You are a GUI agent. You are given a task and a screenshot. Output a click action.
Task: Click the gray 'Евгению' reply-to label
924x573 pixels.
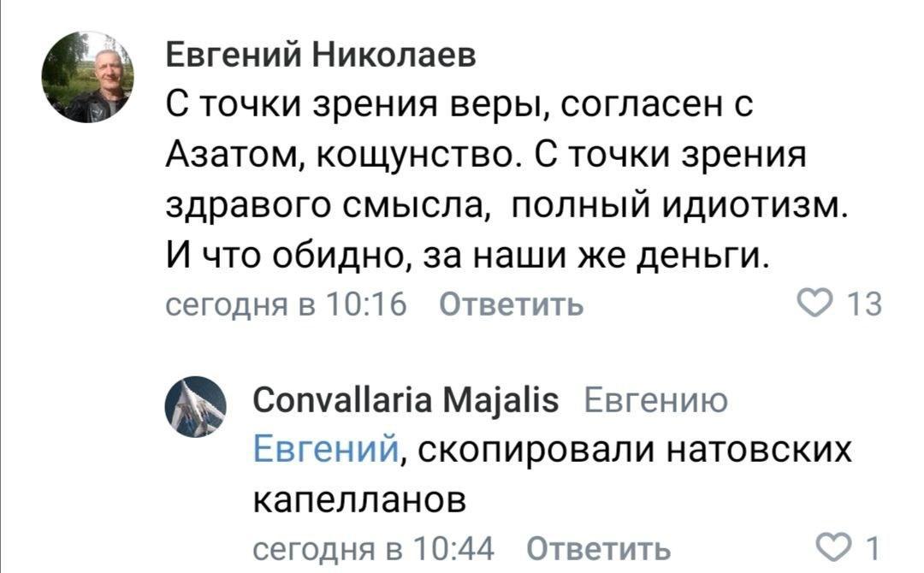pos(656,402)
